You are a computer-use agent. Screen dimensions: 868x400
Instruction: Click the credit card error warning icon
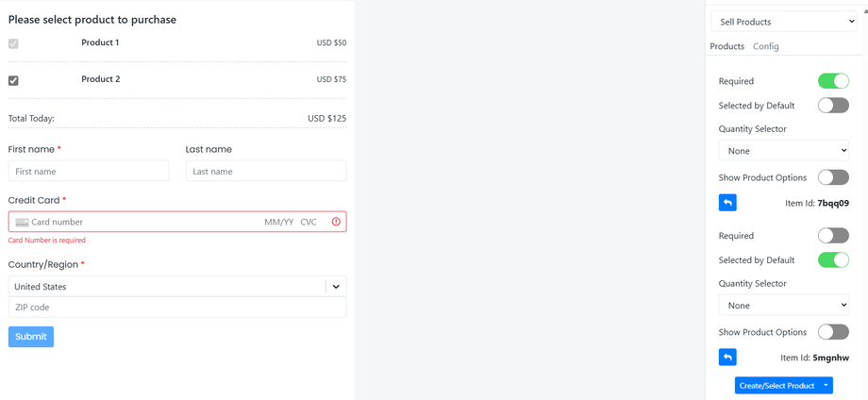(336, 222)
